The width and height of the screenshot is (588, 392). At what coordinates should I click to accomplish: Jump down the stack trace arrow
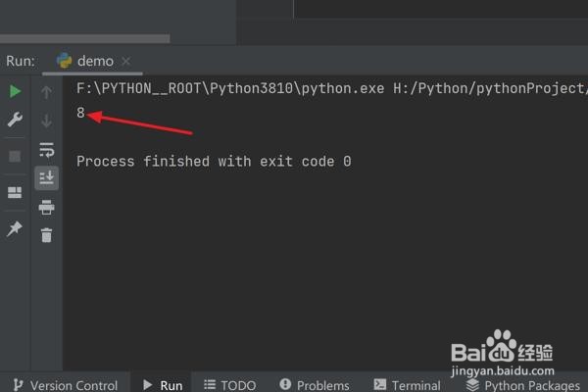click(46, 121)
